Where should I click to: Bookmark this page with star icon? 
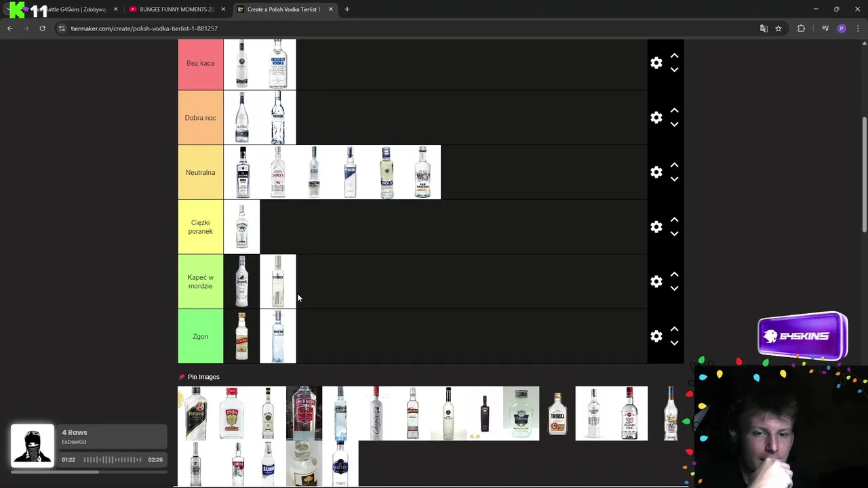778,28
